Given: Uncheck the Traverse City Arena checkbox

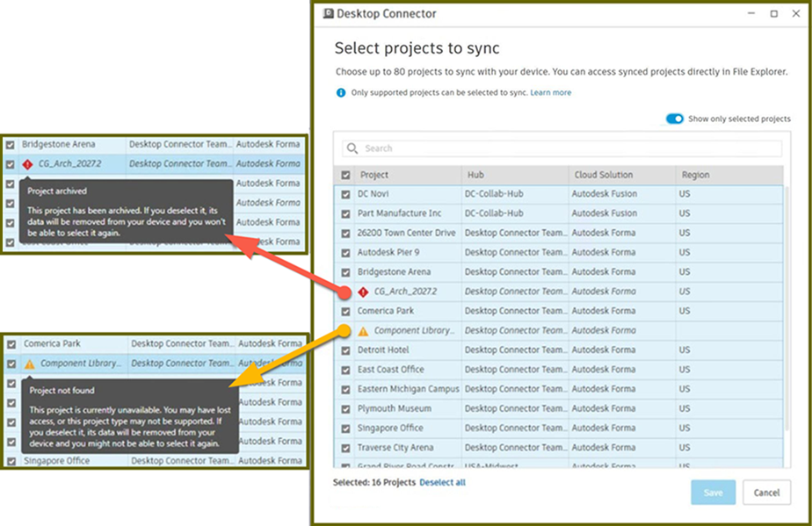Looking at the screenshot, I should [345, 449].
